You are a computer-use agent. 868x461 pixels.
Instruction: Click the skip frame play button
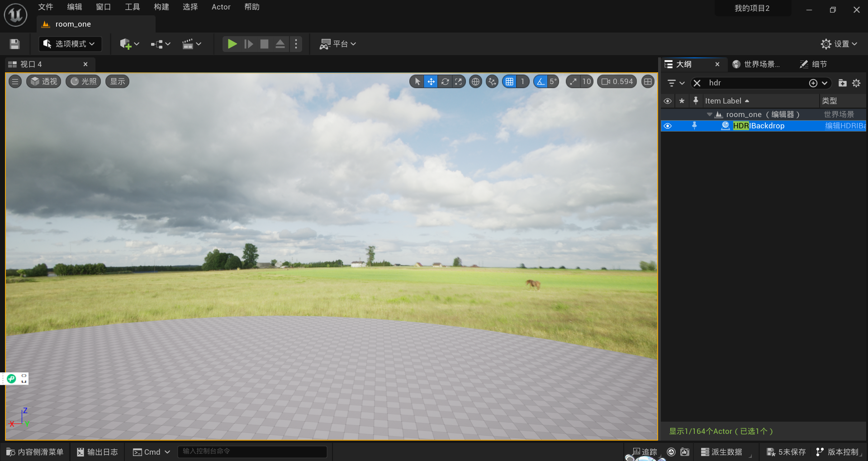click(x=248, y=44)
